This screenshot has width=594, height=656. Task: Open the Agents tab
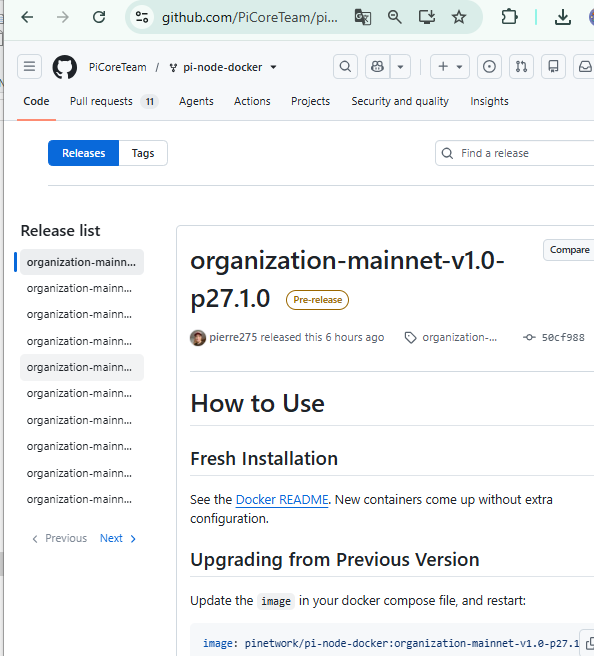(196, 101)
